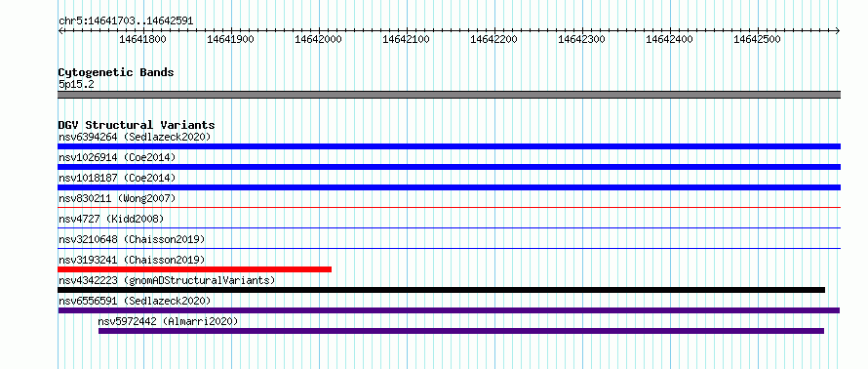Click the thin red line of nsv830211

pos(449,207)
